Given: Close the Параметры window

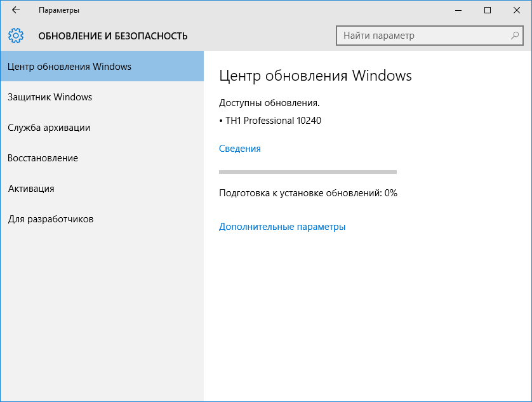Looking at the screenshot, I should (517, 10).
